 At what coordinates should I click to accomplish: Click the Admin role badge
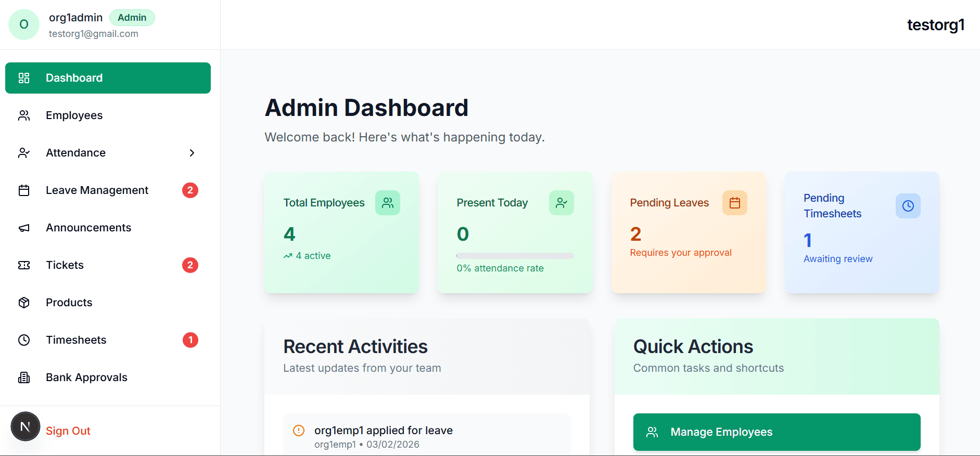(x=132, y=18)
